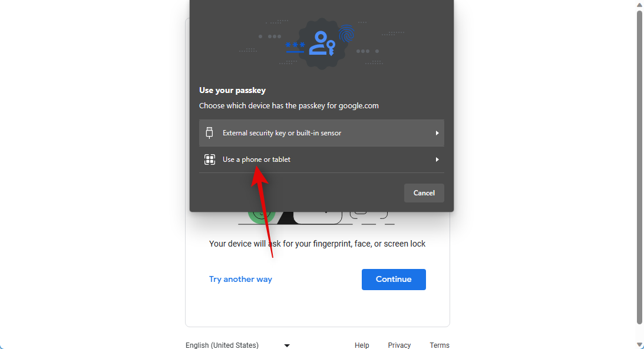The height and width of the screenshot is (349, 644).
Task: Select External security key or built-in sensor
Action: 322,133
